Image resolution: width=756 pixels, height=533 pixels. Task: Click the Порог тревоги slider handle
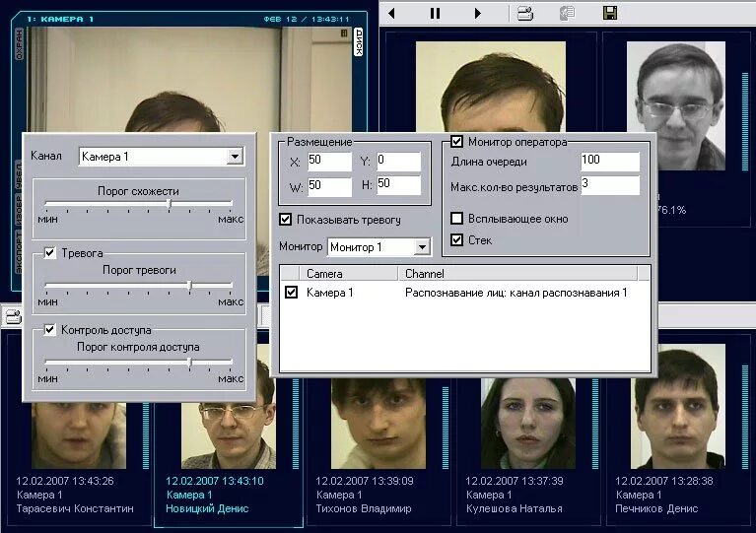190,286
